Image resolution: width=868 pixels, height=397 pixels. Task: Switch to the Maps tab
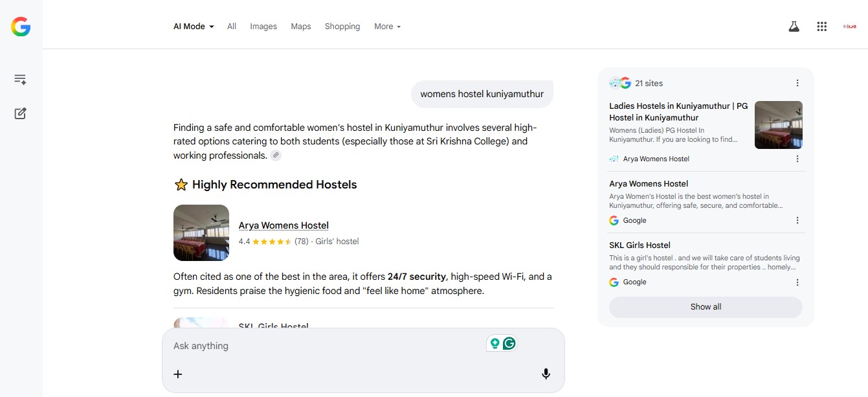click(301, 27)
